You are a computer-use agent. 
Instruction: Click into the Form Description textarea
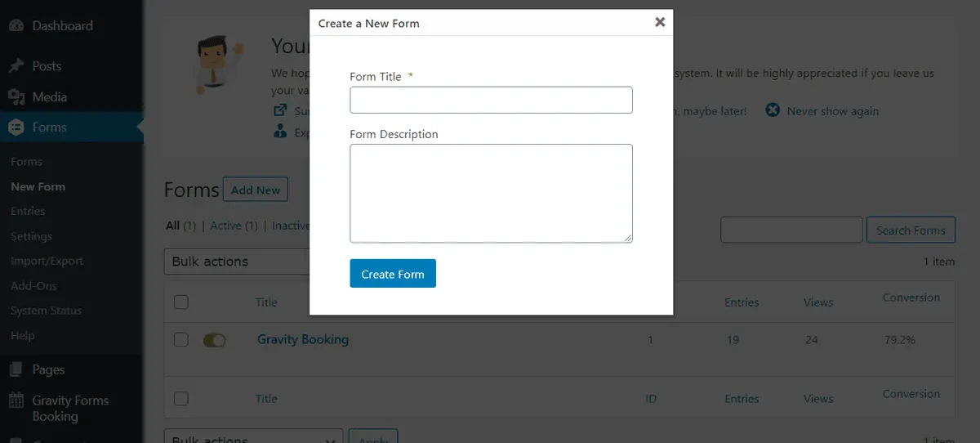coord(491,193)
